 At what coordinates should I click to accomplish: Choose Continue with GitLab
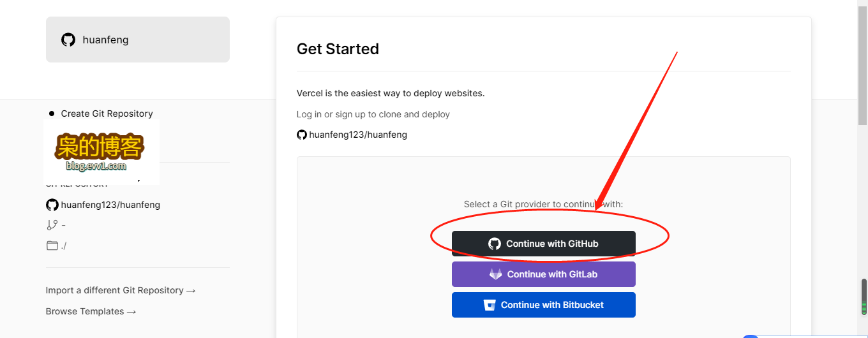coord(544,274)
